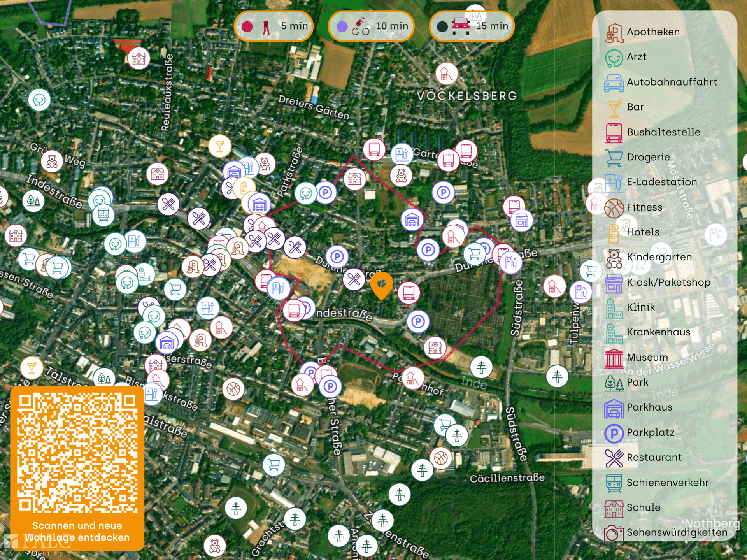Click the Fitness basketball legend icon
Screen dimensions: 747x560
pyautogui.click(x=614, y=208)
